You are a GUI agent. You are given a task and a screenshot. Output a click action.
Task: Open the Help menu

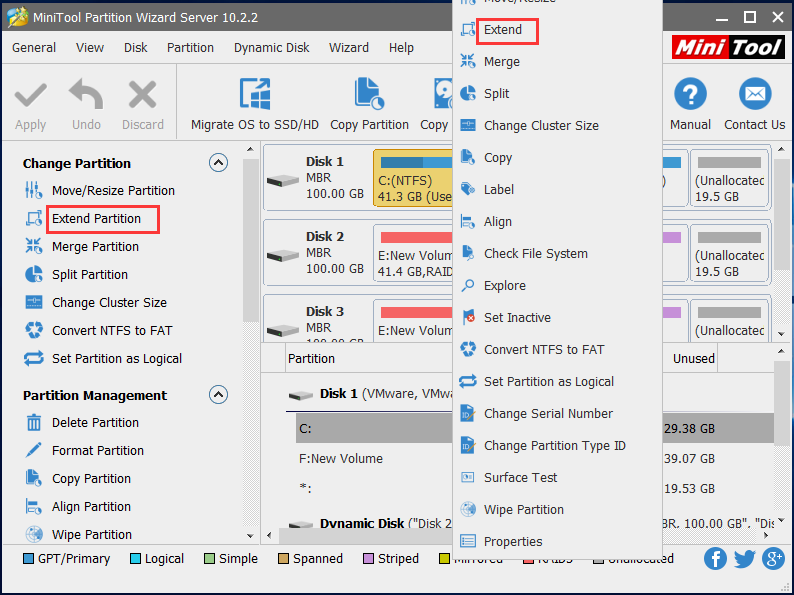click(x=401, y=48)
